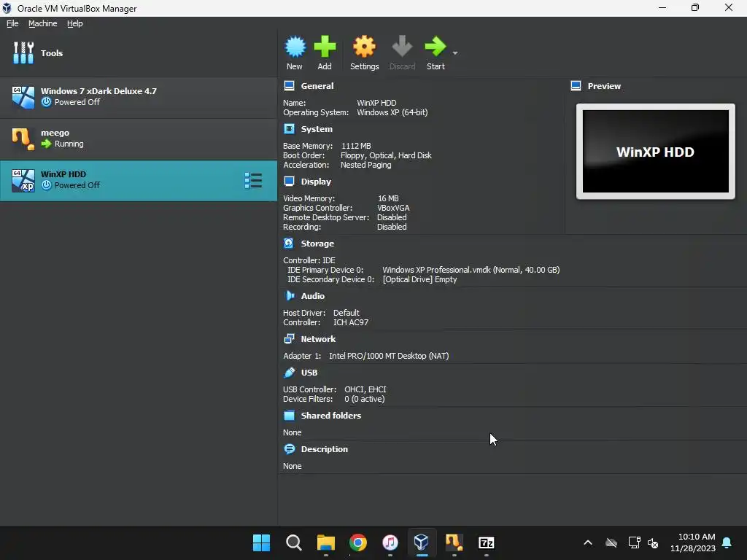Open the Description heading link
This screenshot has height=560, width=747.
325,449
